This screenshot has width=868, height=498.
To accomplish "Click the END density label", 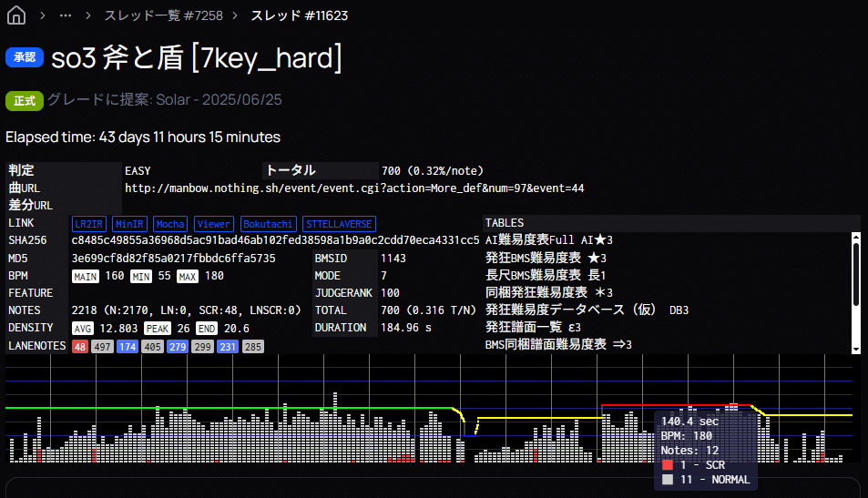I will pyautogui.click(x=207, y=329).
